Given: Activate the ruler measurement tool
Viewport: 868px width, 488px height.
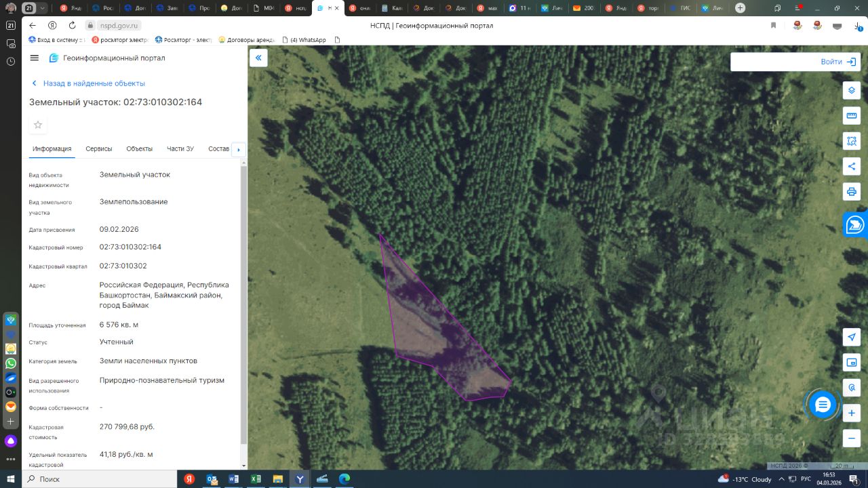Looking at the screenshot, I should pos(852,115).
